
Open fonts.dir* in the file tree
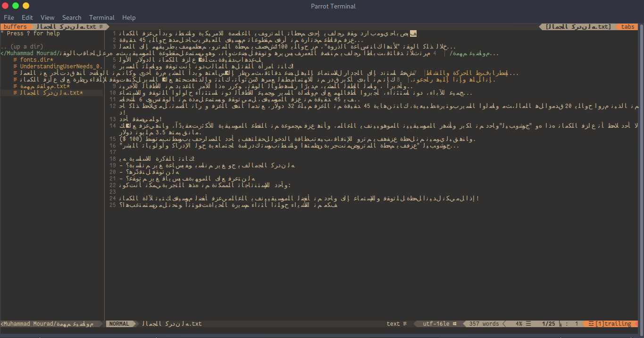pos(37,60)
